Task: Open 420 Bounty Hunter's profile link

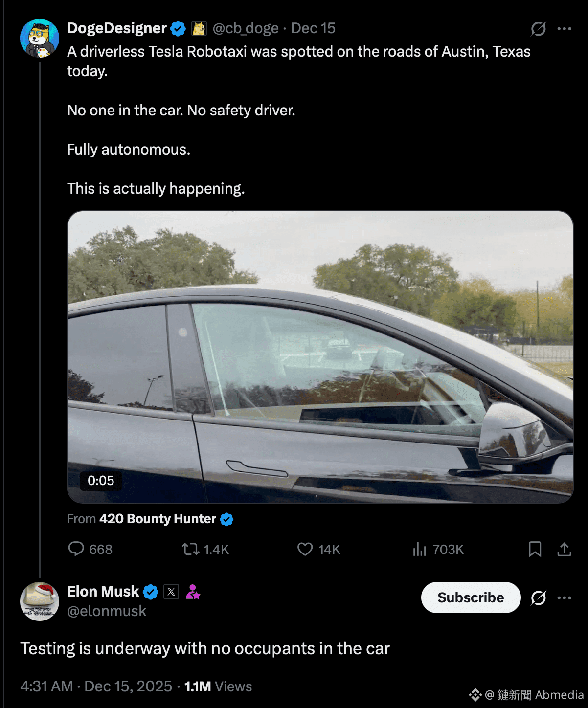Action: point(158,519)
